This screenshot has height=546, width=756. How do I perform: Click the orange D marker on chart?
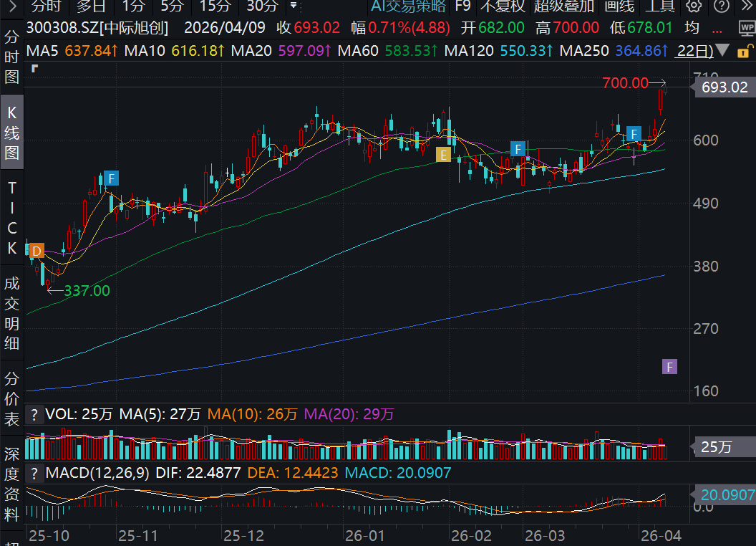click(36, 251)
